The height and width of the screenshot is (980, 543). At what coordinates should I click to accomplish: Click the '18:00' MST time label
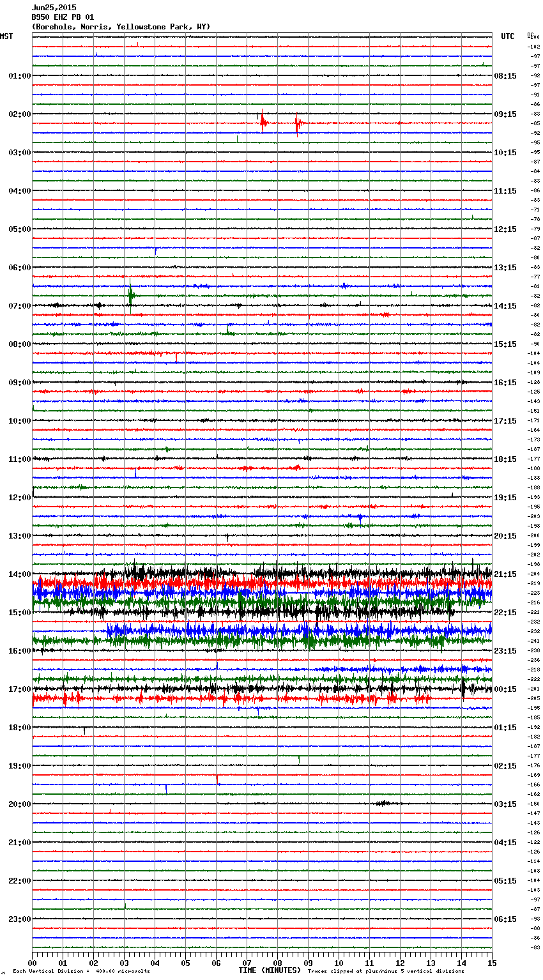[x=20, y=728]
